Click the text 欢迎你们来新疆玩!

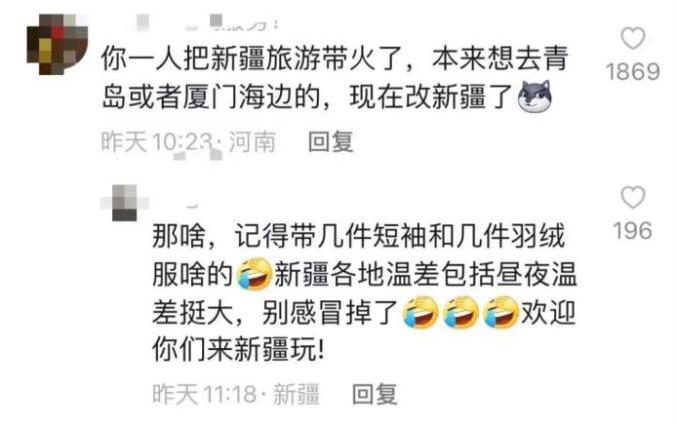(x=365, y=331)
